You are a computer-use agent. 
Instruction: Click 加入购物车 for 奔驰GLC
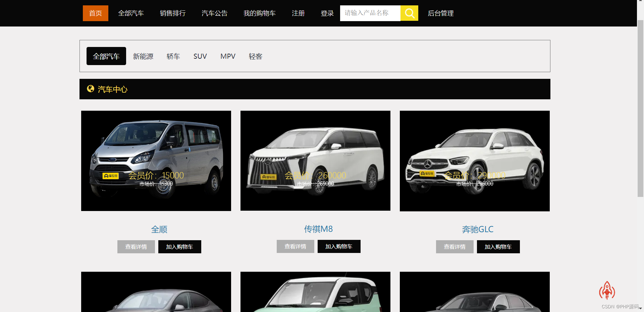click(498, 247)
